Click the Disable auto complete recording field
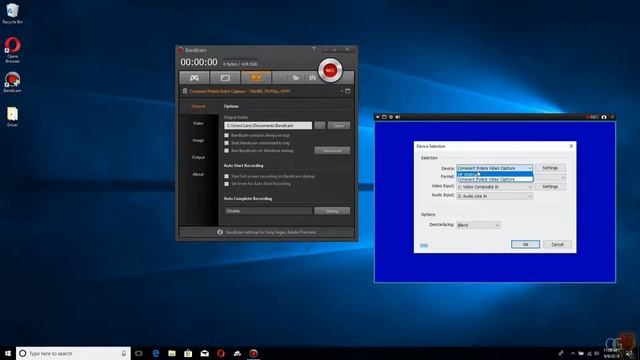 (268, 211)
